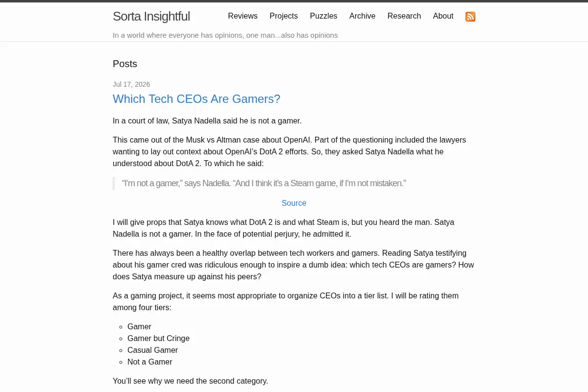The image size is (588, 392).
Task: Open the Projects nav link
Action: [x=284, y=16]
